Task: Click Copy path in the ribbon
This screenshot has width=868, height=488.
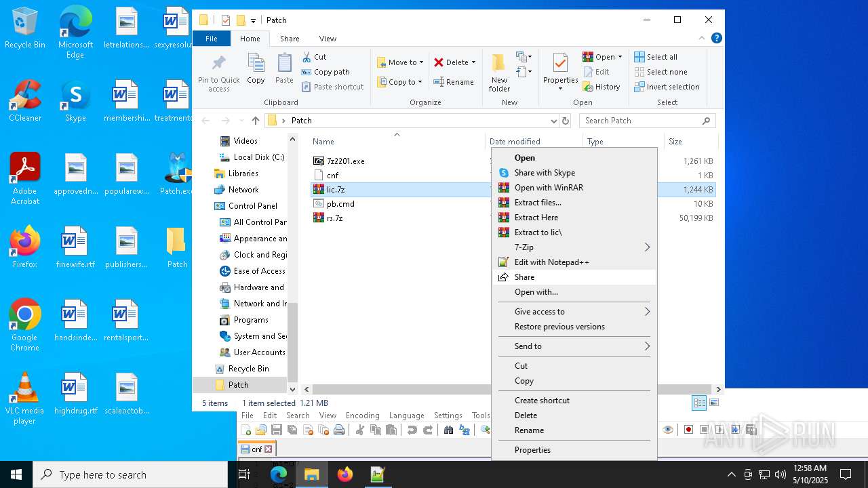Action: click(x=325, y=72)
